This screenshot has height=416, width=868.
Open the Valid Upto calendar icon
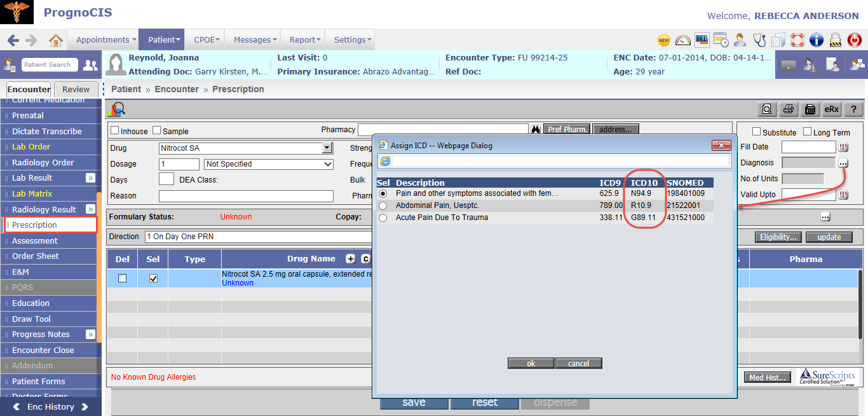(844, 195)
